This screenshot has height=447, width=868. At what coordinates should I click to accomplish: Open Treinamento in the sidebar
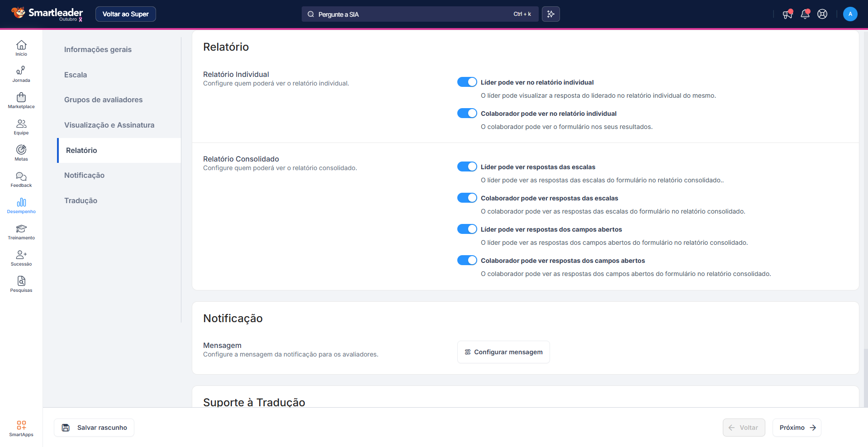(x=21, y=232)
